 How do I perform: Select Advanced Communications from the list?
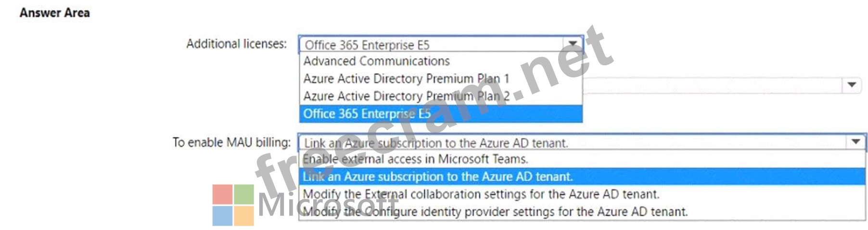pyautogui.click(x=376, y=61)
